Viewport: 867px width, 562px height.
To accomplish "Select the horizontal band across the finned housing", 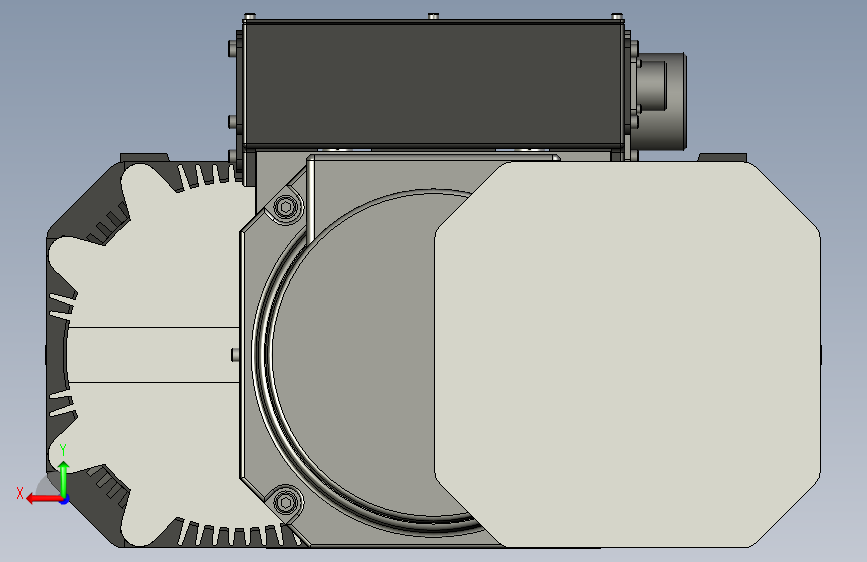I will (153, 355).
